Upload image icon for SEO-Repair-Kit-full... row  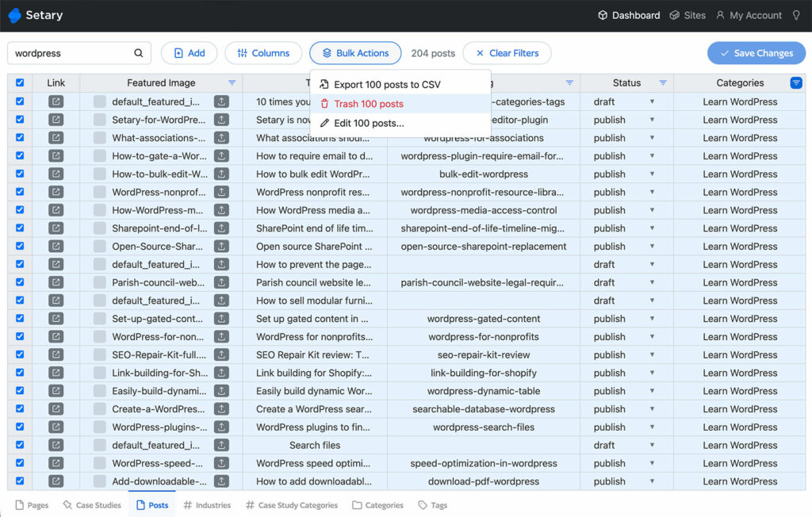point(221,355)
